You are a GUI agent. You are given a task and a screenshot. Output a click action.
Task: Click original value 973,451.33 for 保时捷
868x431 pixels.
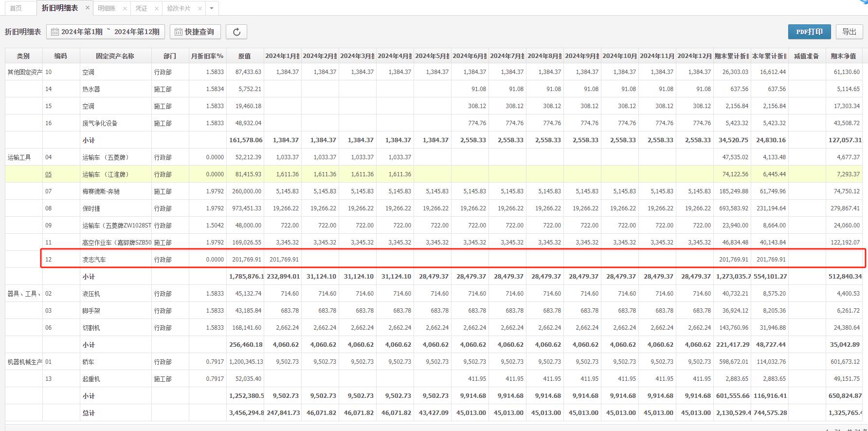point(246,208)
